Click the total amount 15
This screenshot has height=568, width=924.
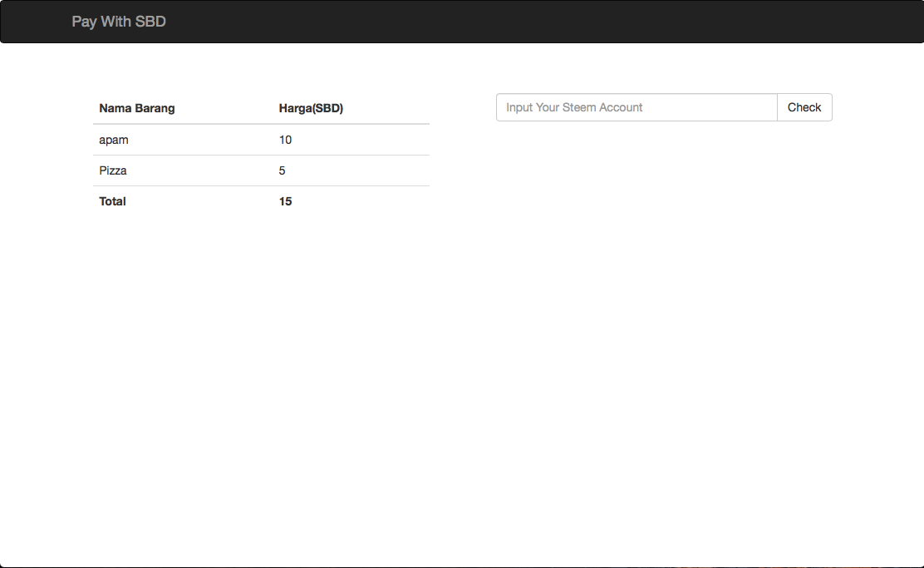click(x=285, y=201)
